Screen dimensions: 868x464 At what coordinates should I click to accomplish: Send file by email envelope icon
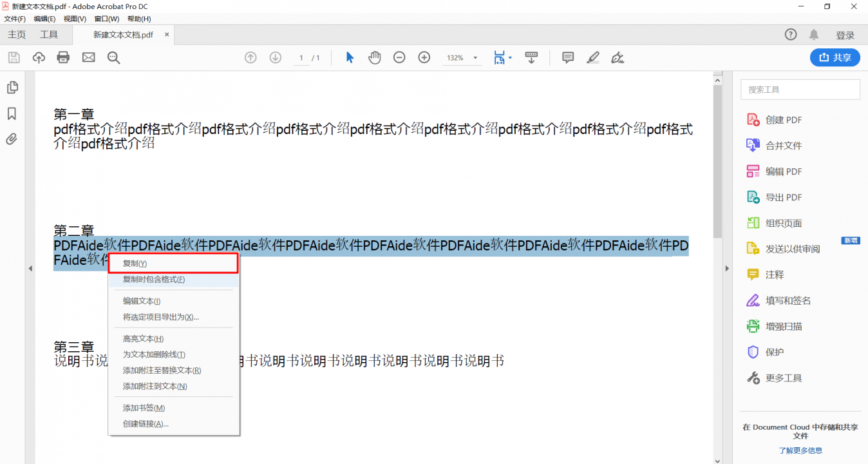click(88, 57)
